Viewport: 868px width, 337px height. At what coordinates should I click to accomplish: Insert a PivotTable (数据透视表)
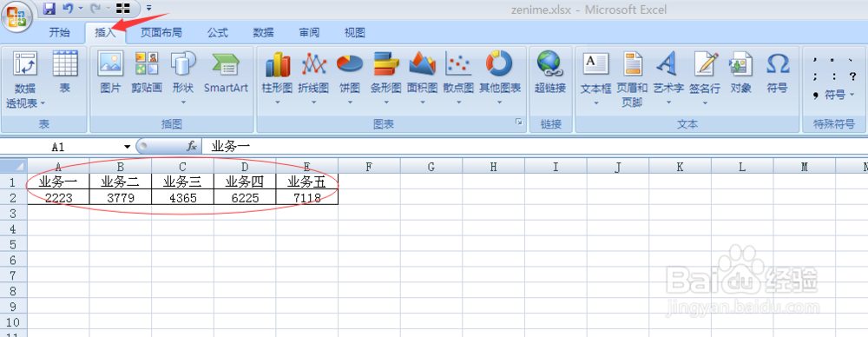pos(25,80)
